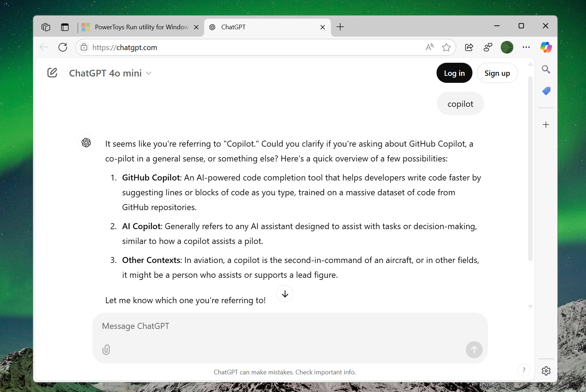The image size is (586, 392).
Task: Click the attach file paperclip icon
Action: [x=106, y=349]
